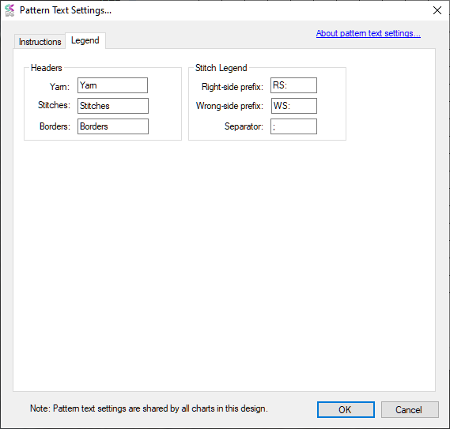The image size is (450, 429).
Task: Focus the Stitches header text box
Action: pyautogui.click(x=113, y=106)
